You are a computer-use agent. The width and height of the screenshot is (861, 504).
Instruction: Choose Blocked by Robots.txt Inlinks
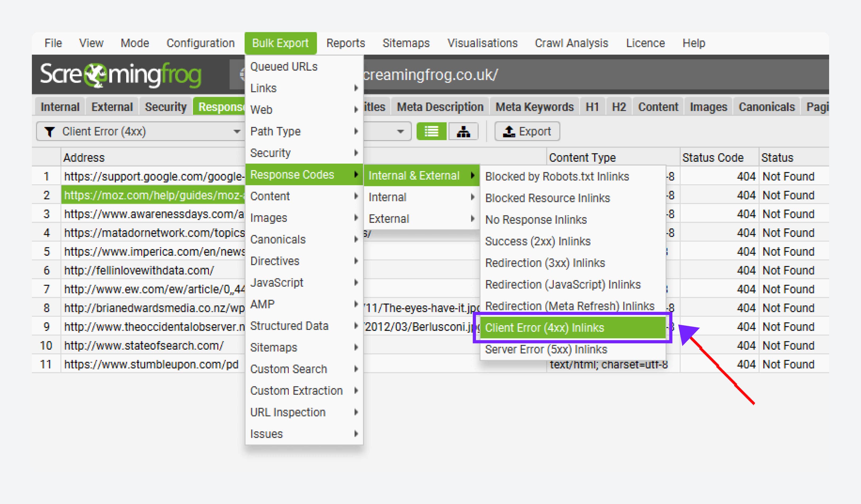[573, 176]
